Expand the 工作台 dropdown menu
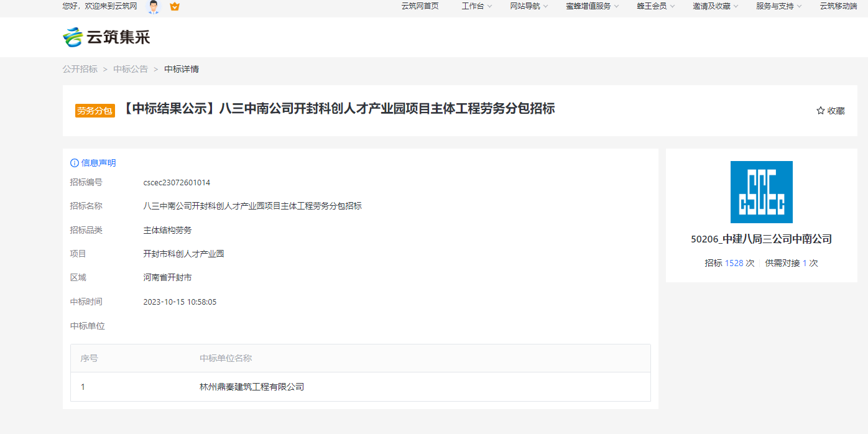The image size is (868, 434). click(476, 6)
